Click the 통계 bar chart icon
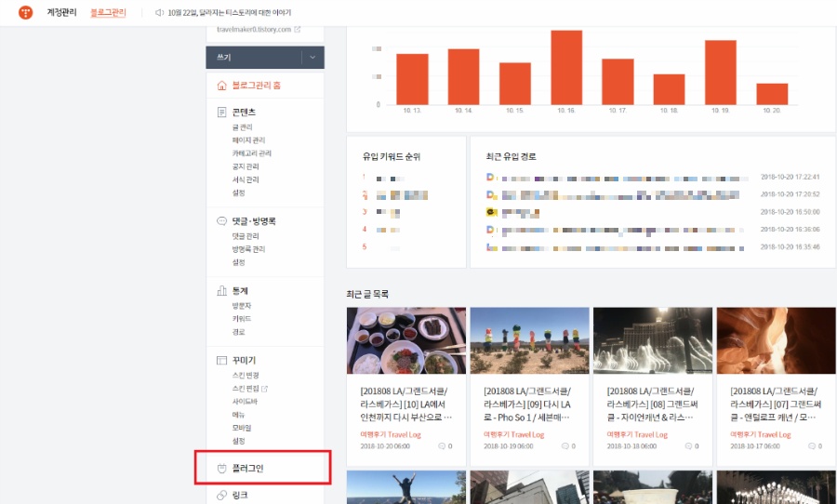 pos(221,290)
